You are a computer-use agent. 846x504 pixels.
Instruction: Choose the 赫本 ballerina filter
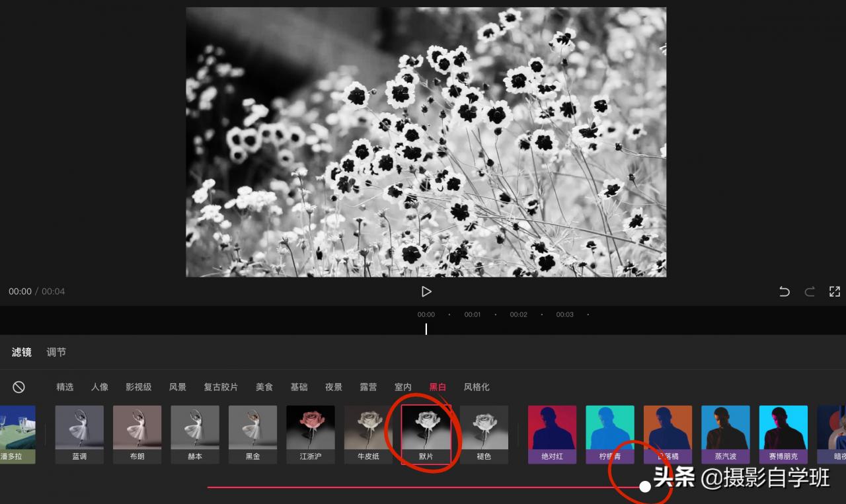(x=195, y=434)
